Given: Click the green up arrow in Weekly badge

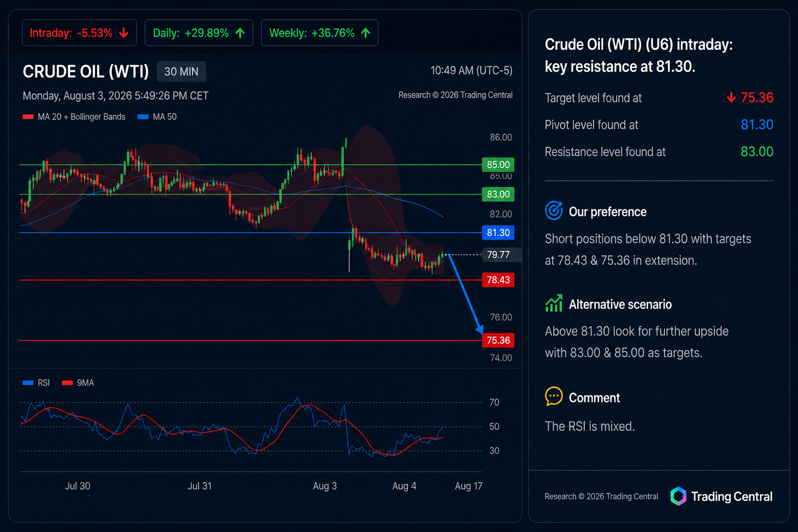Looking at the screenshot, I should tap(366, 33).
